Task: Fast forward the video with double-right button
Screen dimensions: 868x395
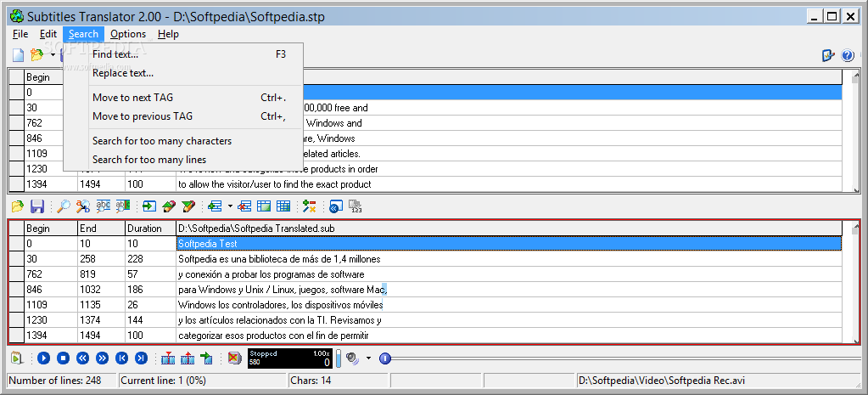Action: [x=103, y=358]
